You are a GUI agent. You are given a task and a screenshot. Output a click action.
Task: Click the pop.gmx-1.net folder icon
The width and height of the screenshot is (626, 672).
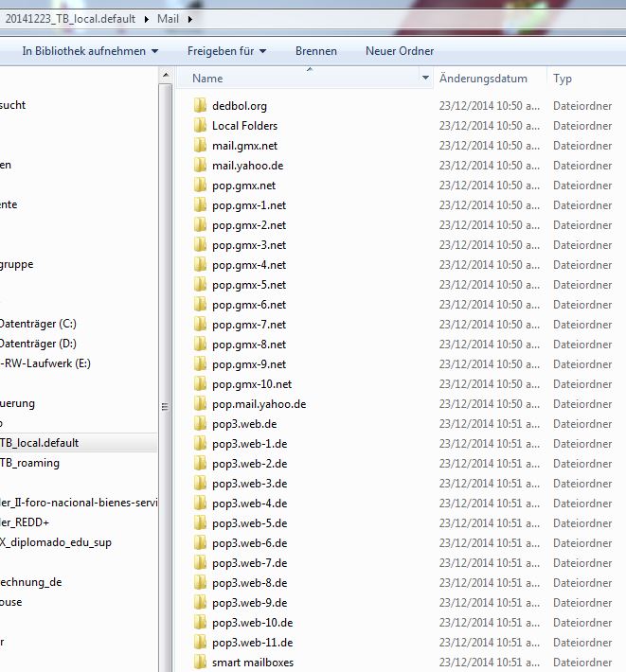pyautogui.click(x=200, y=204)
